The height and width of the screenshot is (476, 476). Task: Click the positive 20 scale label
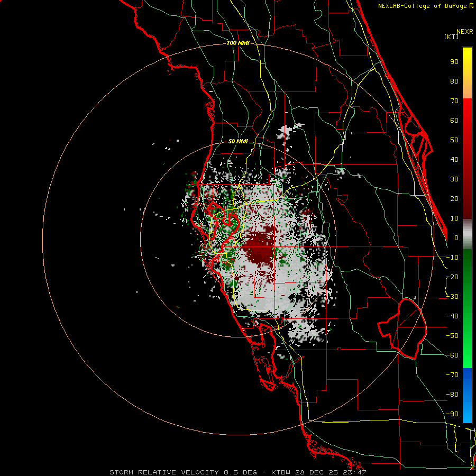click(x=454, y=199)
